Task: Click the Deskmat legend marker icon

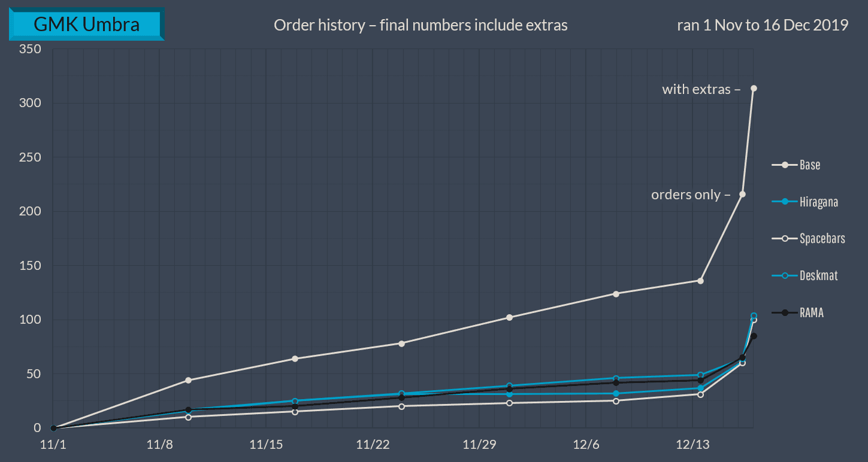Action: click(x=784, y=275)
